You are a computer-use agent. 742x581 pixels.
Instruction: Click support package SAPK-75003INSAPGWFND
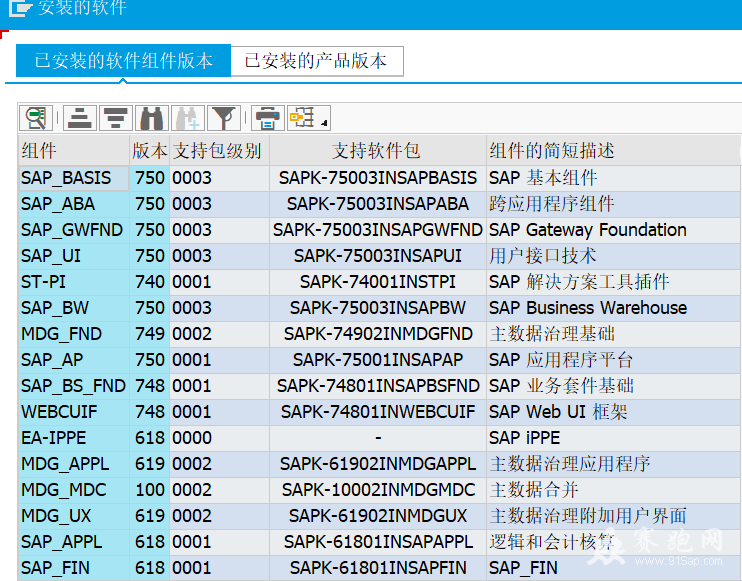[x=378, y=230]
